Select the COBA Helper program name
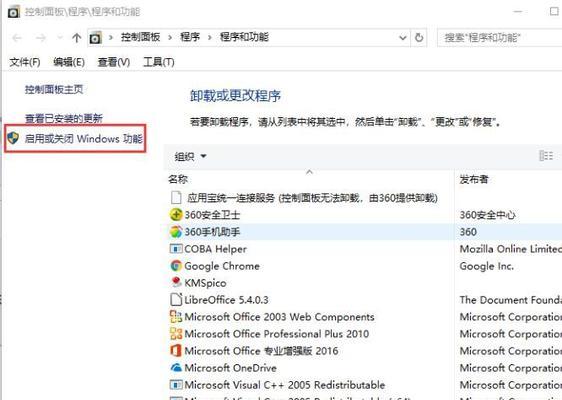 coord(215,249)
